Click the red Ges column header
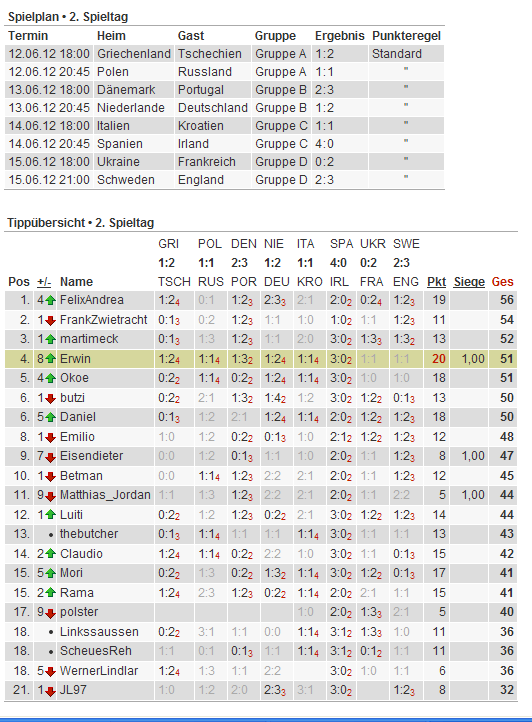Screen dimensions: 532x722 pyautogui.click(x=503, y=282)
